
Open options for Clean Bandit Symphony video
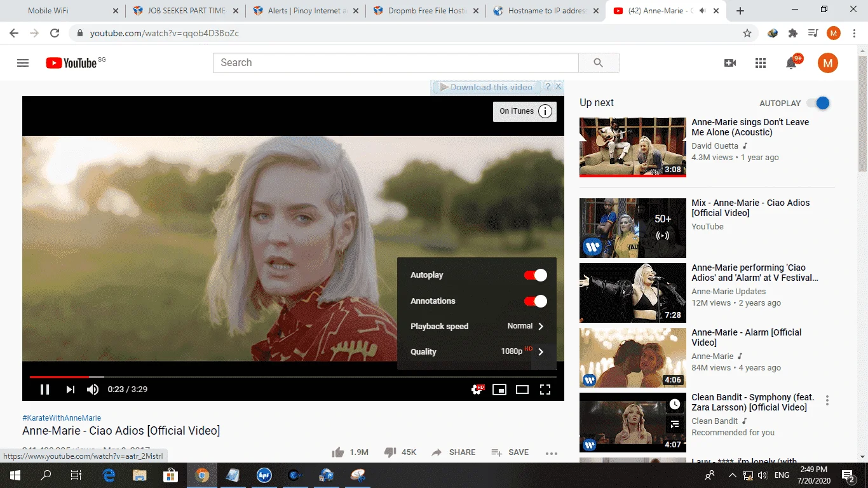point(827,400)
